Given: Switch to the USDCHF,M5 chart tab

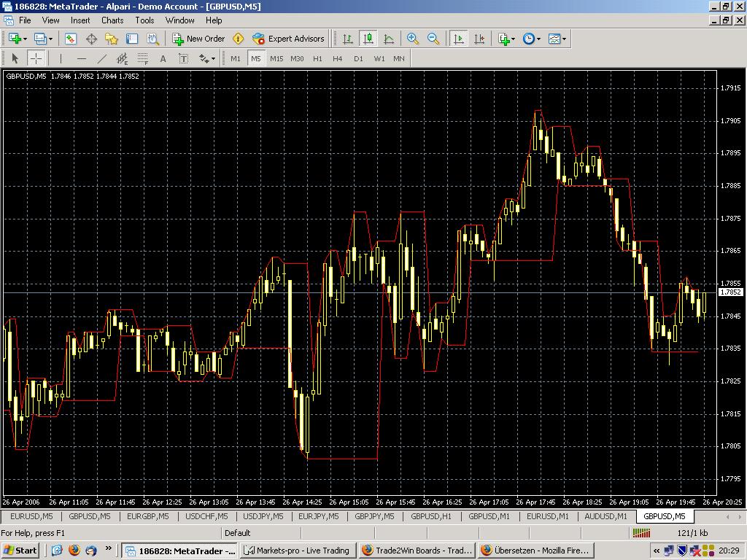Looking at the screenshot, I should [x=206, y=516].
